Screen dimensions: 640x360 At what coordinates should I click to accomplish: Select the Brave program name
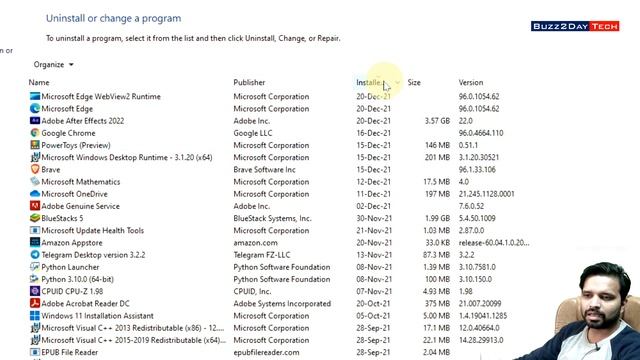51,170
